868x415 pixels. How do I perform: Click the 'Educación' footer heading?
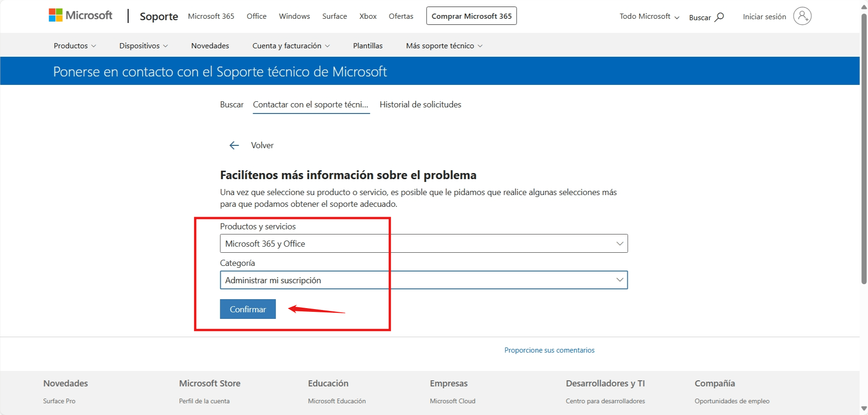click(x=328, y=384)
